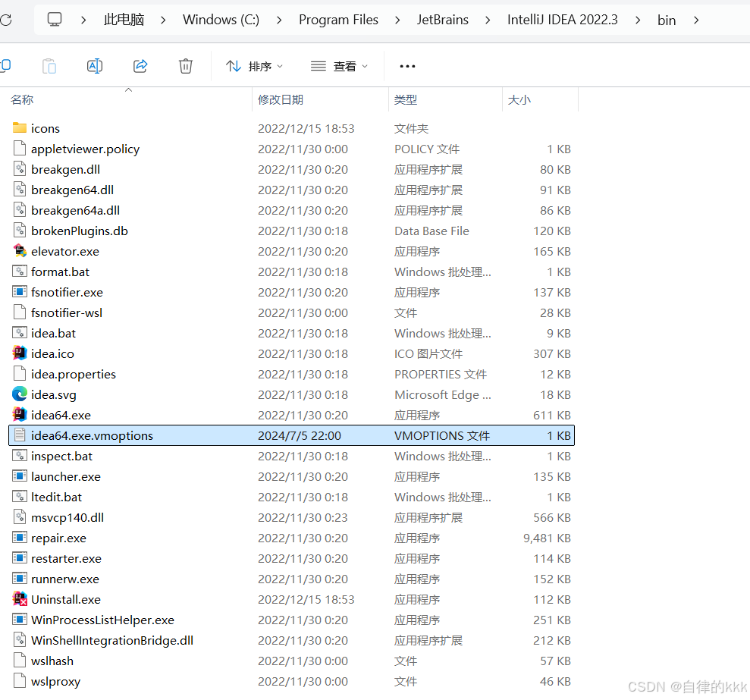Open the View (查看) dropdown
Screen dimensions: 750x700
point(339,66)
